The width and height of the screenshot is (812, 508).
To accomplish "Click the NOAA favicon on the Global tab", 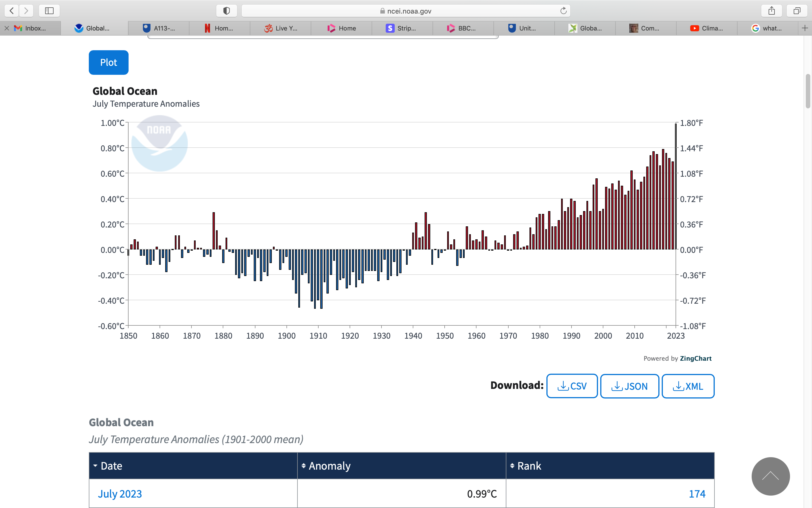I will click(79, 28).
